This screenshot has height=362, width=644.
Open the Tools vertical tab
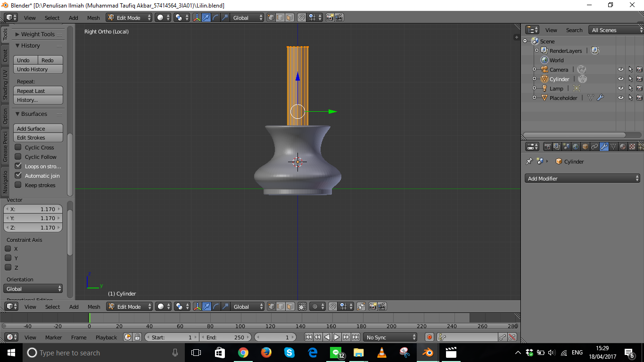point(5,34)
